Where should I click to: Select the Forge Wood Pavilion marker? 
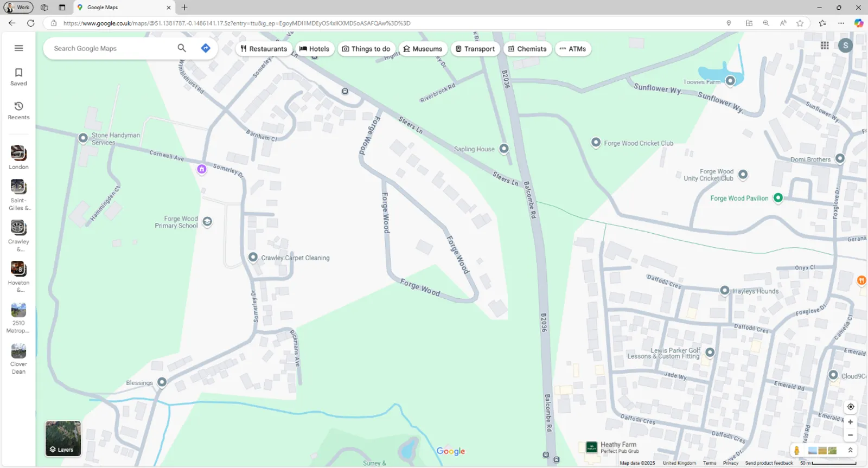point(778,198)
